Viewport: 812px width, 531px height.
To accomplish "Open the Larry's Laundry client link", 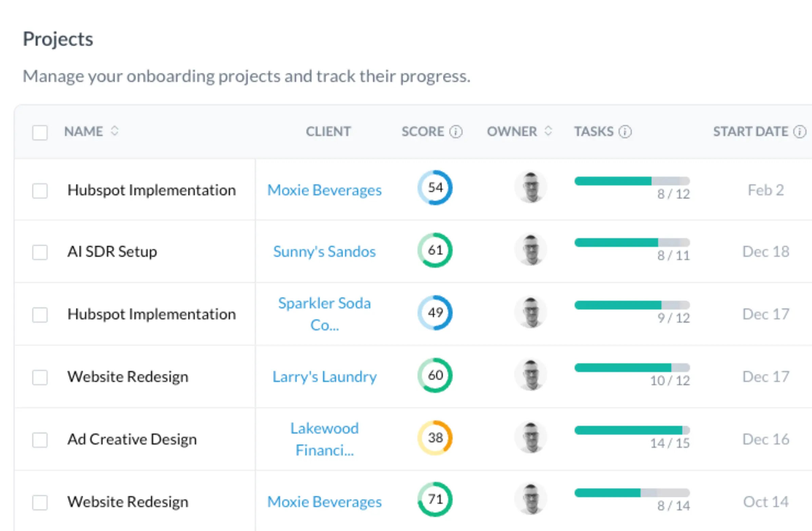I will click(324, 377).
